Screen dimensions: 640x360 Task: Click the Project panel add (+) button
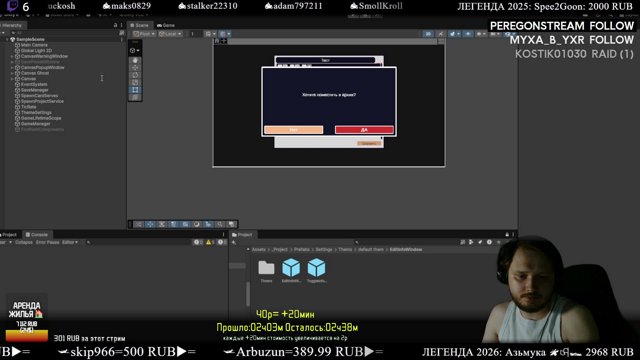click(234, 242)
